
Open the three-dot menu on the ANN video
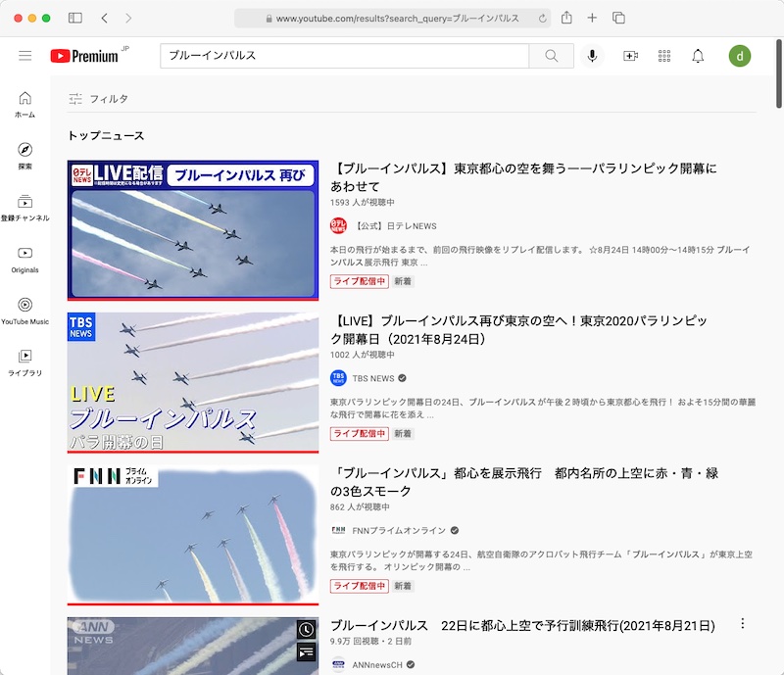point(743,623)
